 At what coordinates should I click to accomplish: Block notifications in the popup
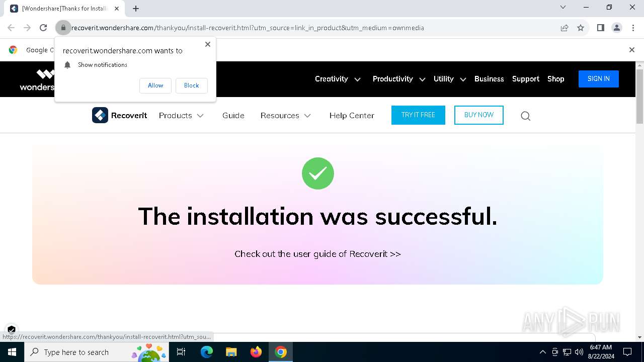coord(192,85)
